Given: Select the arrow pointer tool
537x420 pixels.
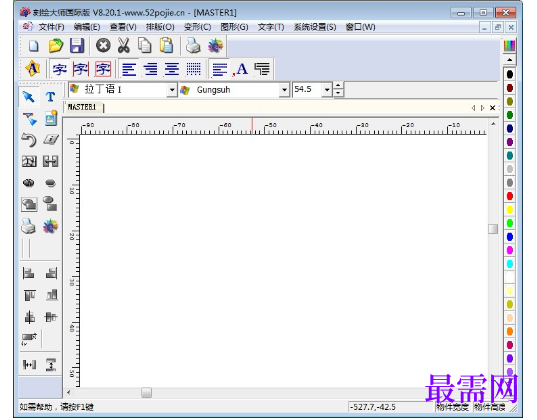Looking at the screenshot, I should pyautogui.click(x=29, y=97).
